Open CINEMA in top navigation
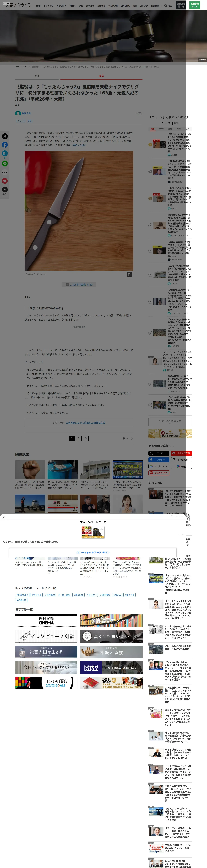Screen dimensions: 207x868 [x=125, y=6]
